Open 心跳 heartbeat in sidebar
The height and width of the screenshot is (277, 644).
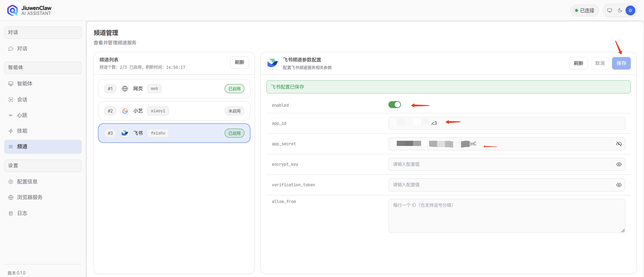coord(22,115)
